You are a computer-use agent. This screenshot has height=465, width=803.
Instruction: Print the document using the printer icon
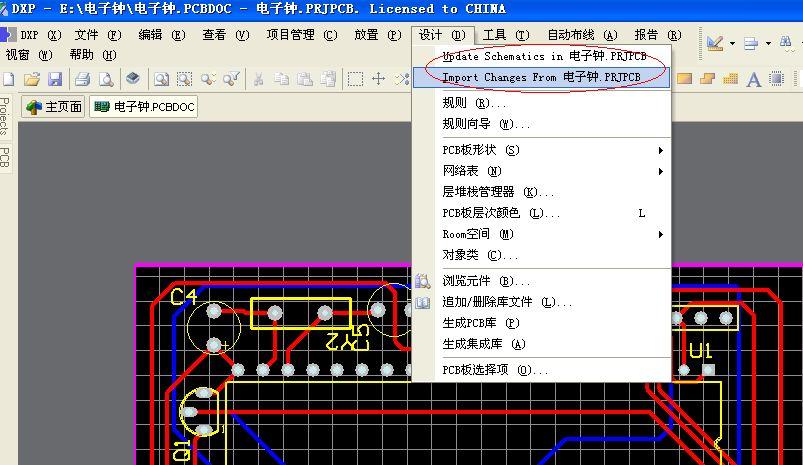click(x=82, y=79)
